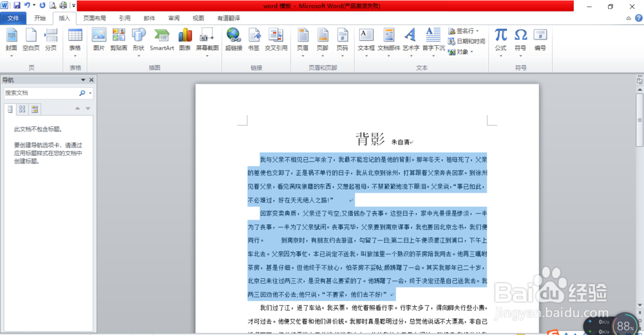Image resolution: width=644 pixels, height=335 pixels.
Task: Toggle the ruler button above the scrollbar
Action: click(x=639, y=81)
